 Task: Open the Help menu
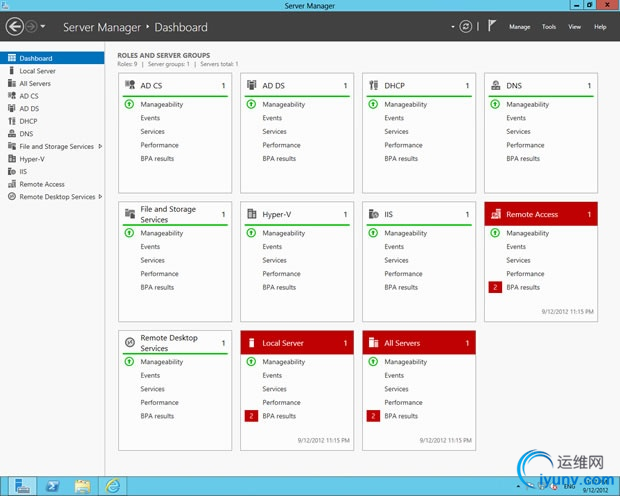point(600,27)
